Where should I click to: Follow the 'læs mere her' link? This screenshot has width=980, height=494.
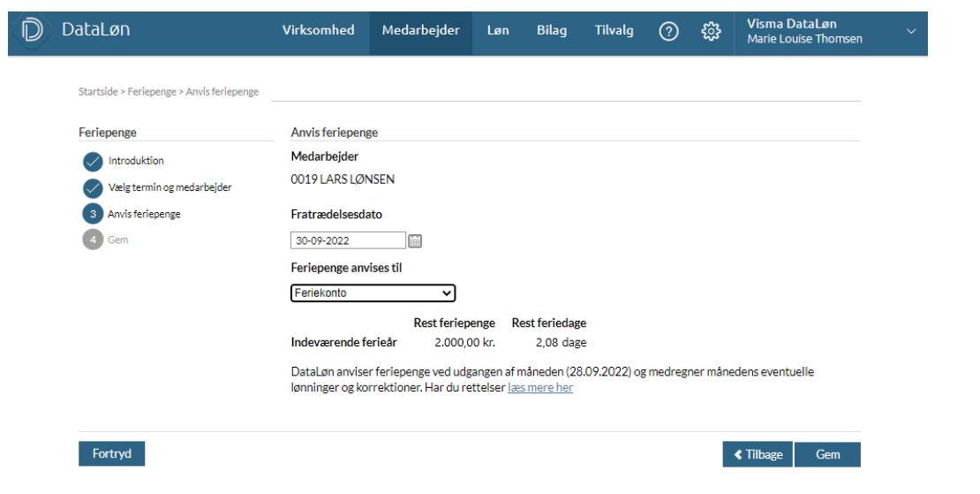tap(540, 388)
